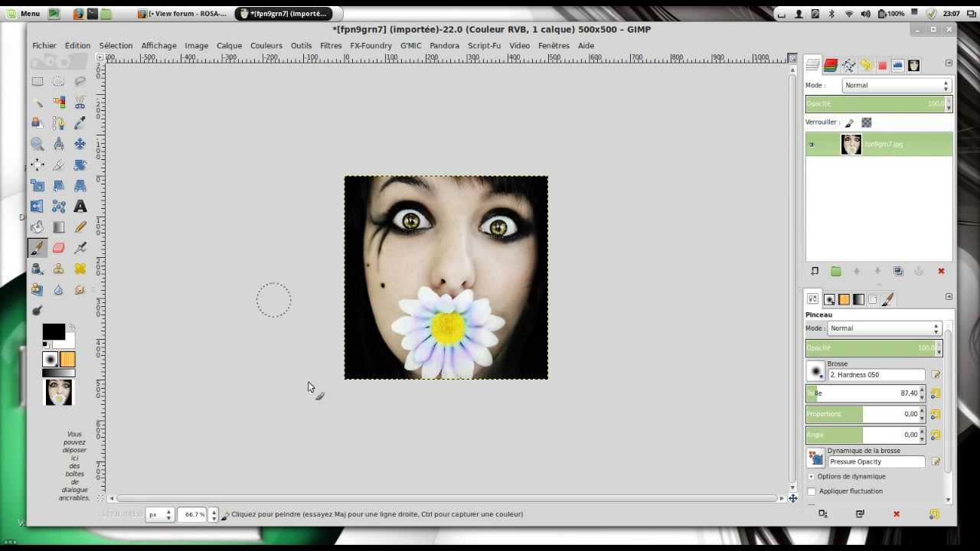
Task: Select the Bucket Fill tool
Action: (x=37, y=227)
